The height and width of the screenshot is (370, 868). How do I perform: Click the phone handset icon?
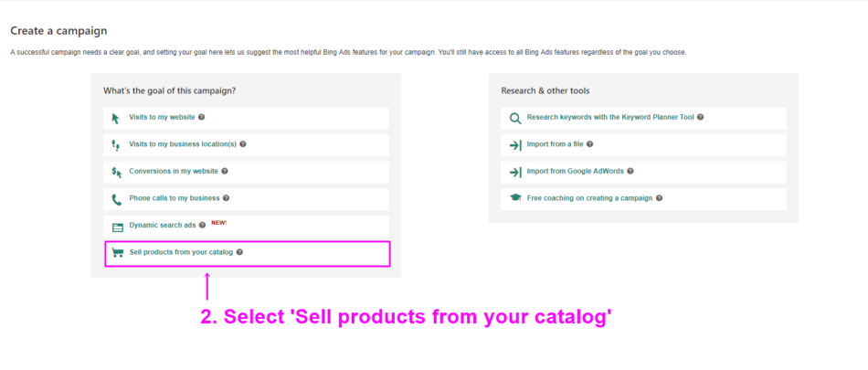tap(116, 198)
